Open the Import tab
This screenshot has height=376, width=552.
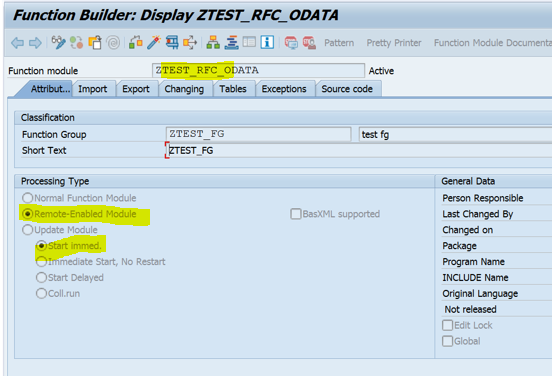pyautogui.click(x=93, y=89)
